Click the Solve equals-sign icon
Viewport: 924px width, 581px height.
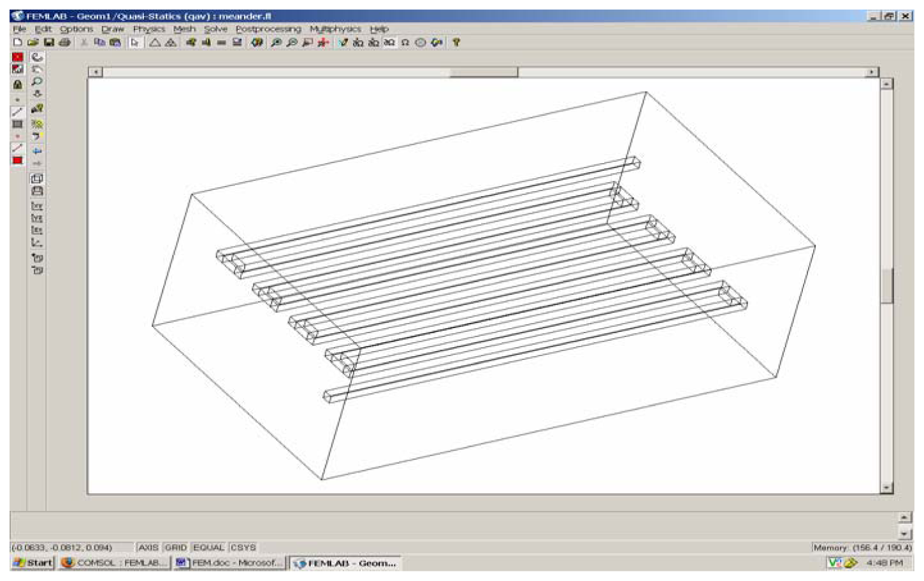pyautogui.click(x=222, y=43)
